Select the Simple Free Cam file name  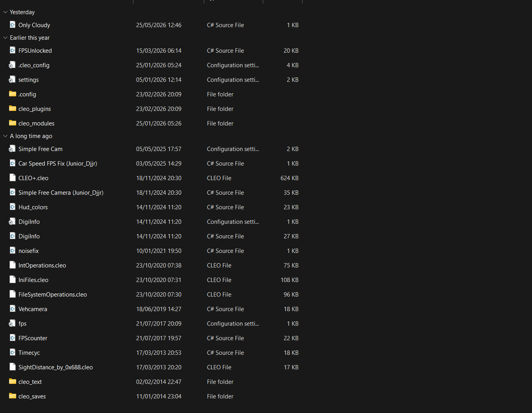click(40, 149)
